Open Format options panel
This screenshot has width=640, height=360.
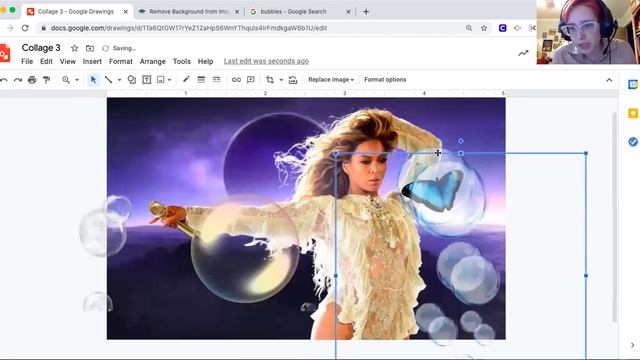pyautogui.click(x=385, y=80)
